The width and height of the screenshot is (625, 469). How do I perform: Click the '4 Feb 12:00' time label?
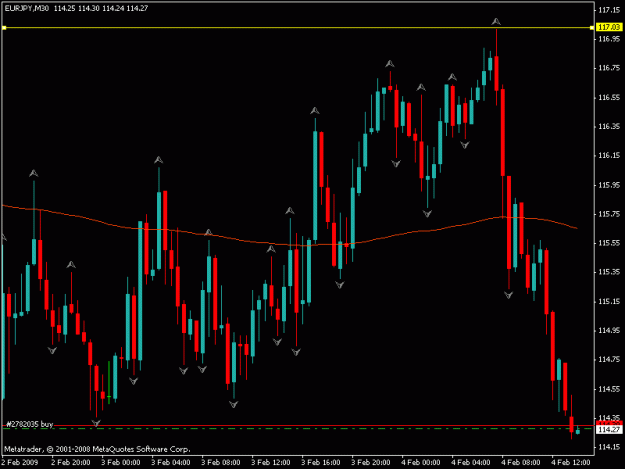coord(570,462)
